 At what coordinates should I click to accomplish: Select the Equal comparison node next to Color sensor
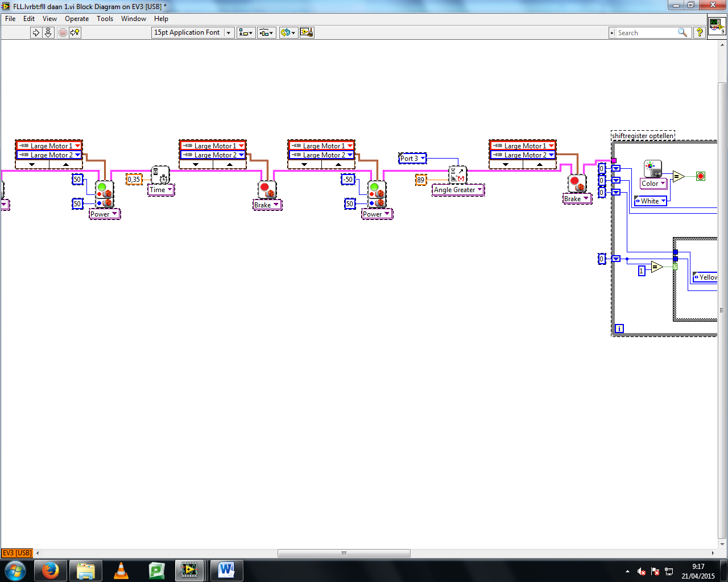pos(679,176)
